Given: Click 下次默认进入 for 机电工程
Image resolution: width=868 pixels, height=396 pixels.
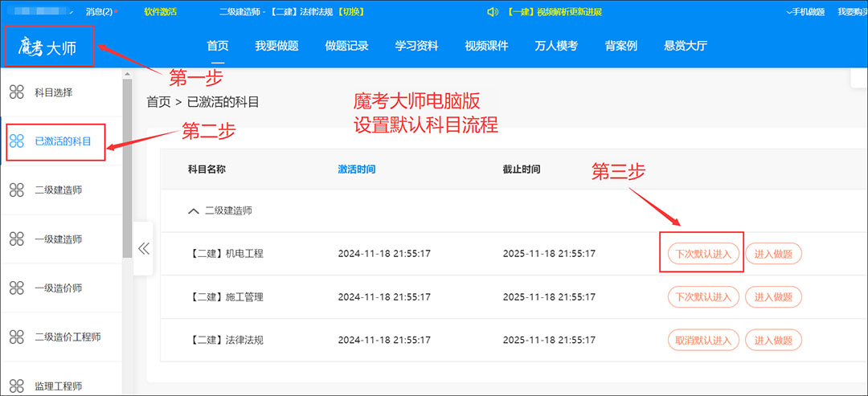Looking at the screenshot, I should tap(703, 254).
